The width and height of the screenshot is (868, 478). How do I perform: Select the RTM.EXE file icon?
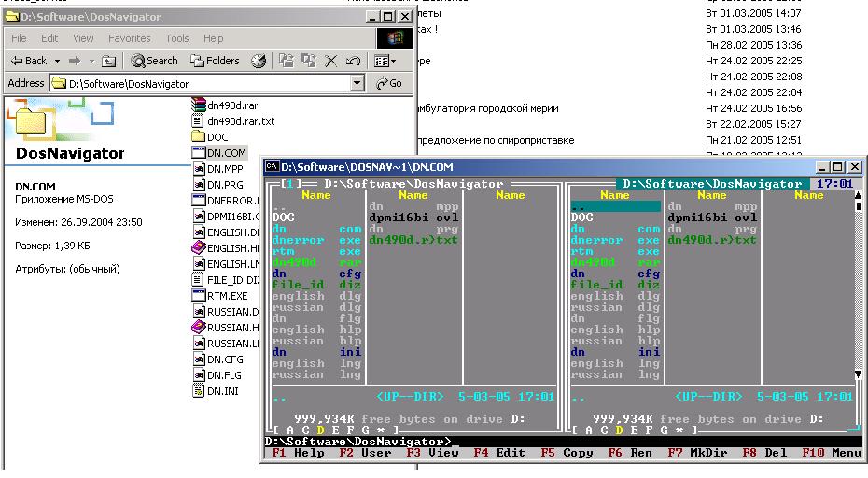(198, 295)
